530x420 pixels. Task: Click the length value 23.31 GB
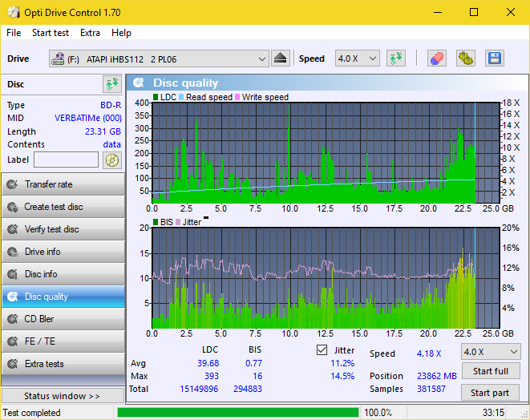(103, 131)
